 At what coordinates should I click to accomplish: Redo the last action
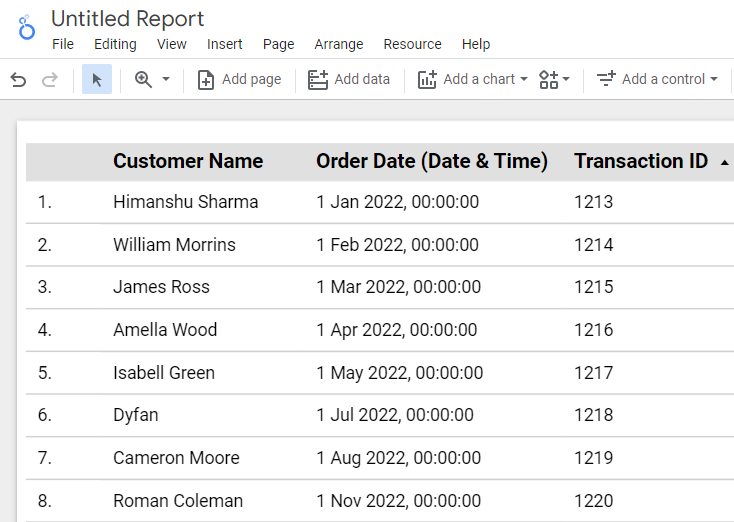click(x=50, y=80)
